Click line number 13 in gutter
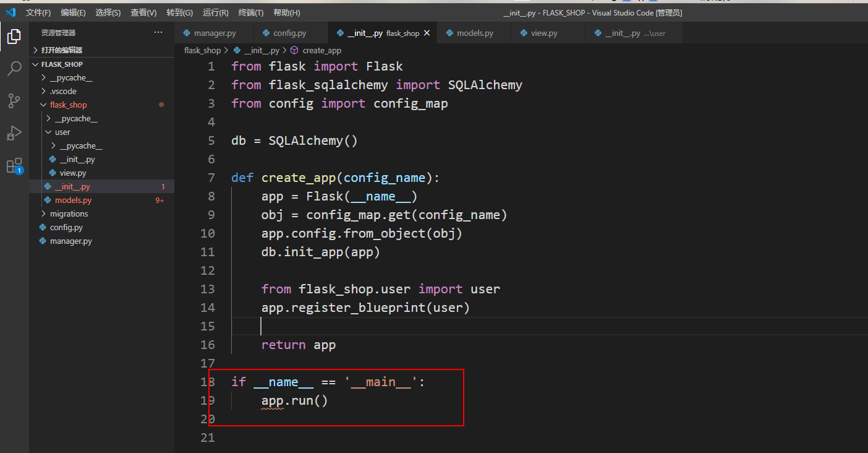868x453 pixels. (208, 289)
